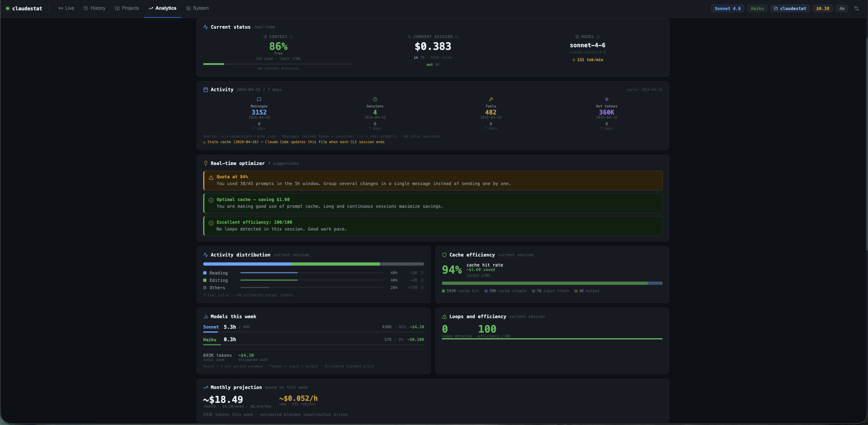Click the Sonnet label in Models this week
The height and width of the screenshot is (425, 868).
pos(211,327)
